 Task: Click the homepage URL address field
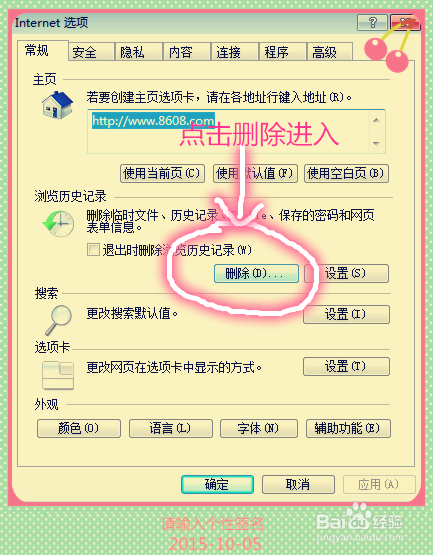click(228, 131)
